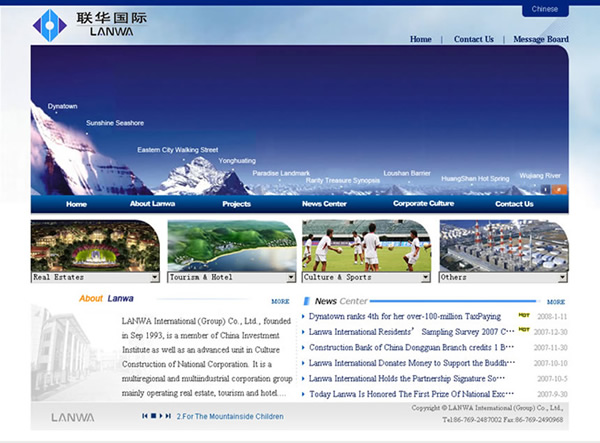Select Sunshine Seashore on the banner
Viewport: 600px width, 443px height.
pos(115,123)
